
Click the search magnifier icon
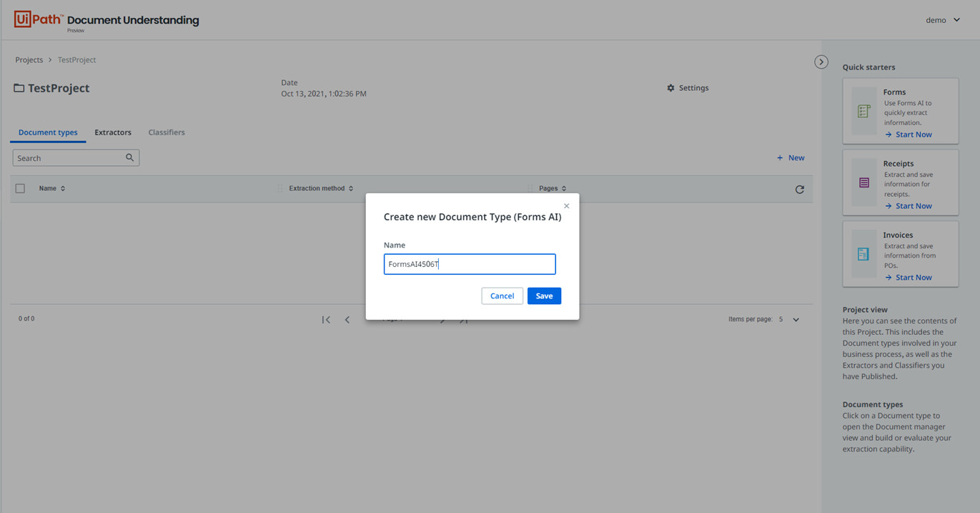coord(129,157)
